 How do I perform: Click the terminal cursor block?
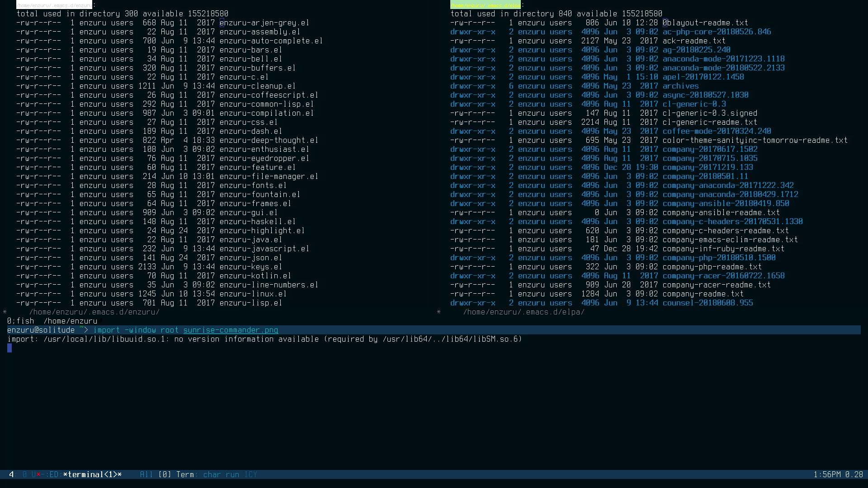[x=9, y=348]
